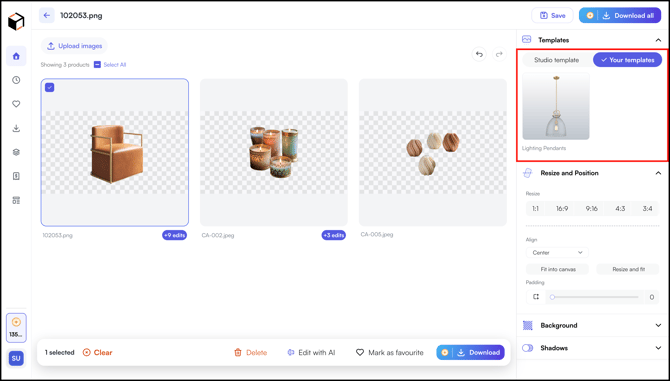Open SU user avatar
Viewport: 670px width, 381px height.
(x=16, y=358)
